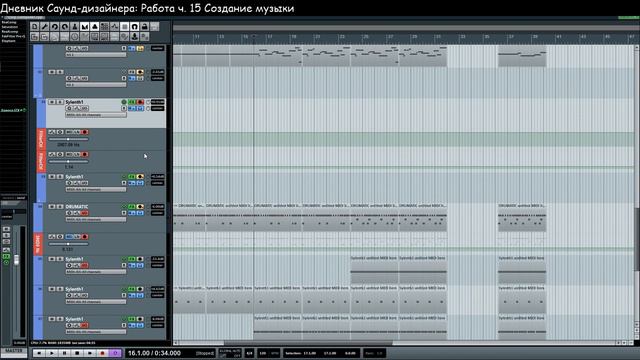Open the playback rate field in transport
This screenshot has width=640, height=360.
tap(375, 353)
